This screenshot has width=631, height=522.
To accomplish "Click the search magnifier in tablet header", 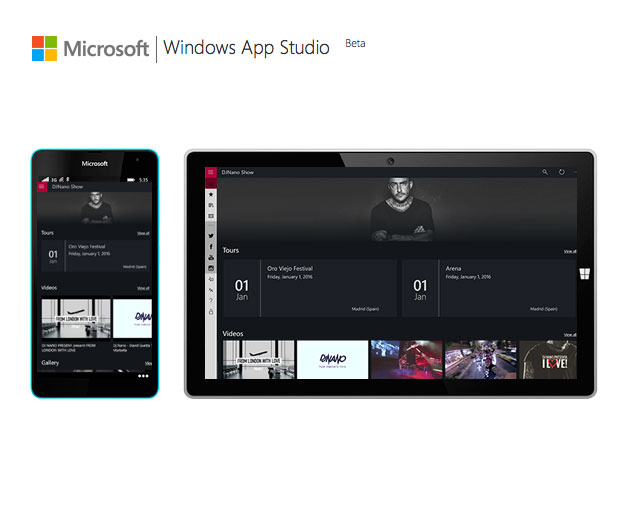I will click(x=545, y=172).
